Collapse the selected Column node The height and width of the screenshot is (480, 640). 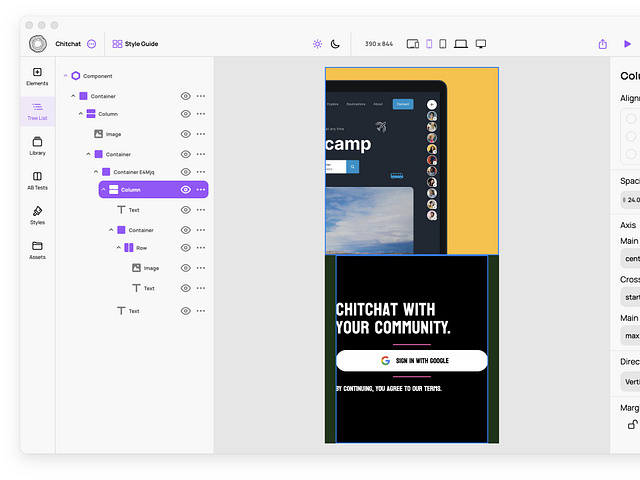pyautogui.click(x=104, y=189)
